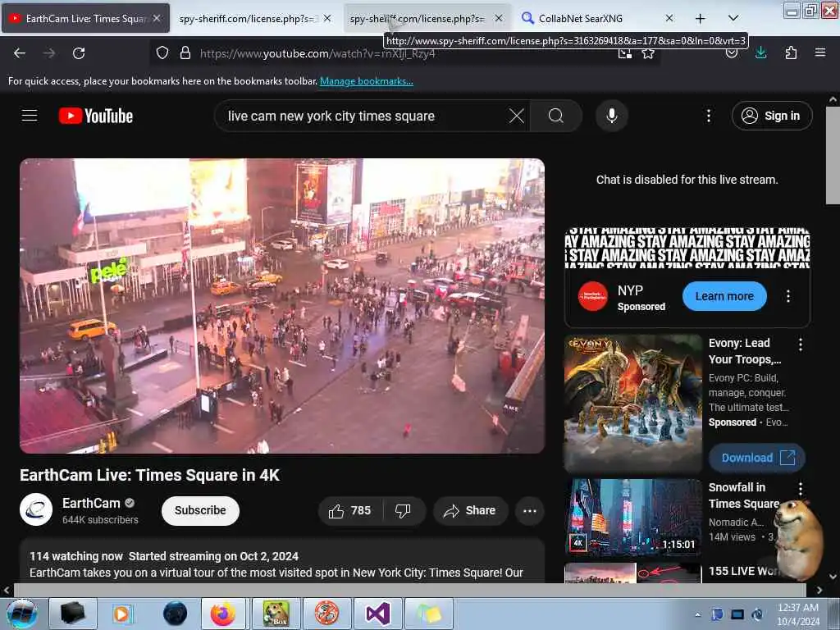Click the padlock site security icon
This screenshot has height=630, width=840.
(185, 52)
